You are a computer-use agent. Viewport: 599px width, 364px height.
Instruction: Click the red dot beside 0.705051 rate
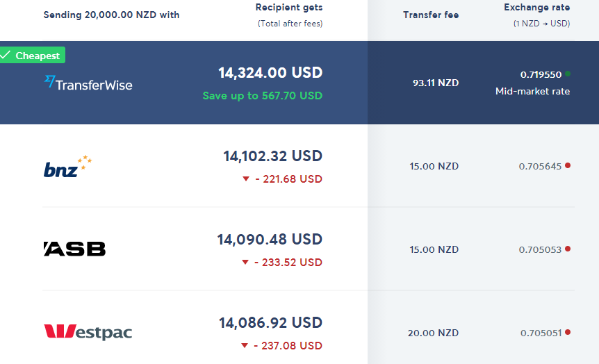[568, 332]
